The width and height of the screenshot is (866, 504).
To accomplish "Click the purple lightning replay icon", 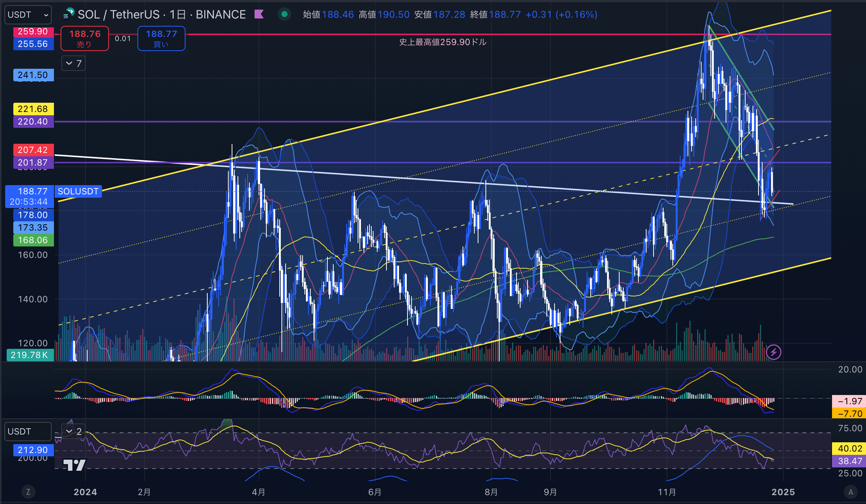I will 774,352.
